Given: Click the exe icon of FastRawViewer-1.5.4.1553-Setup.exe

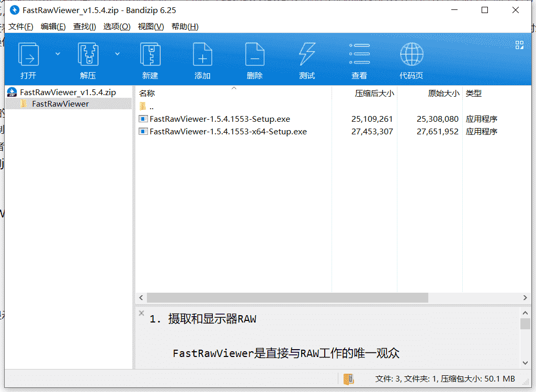Looking at the screenshot, I should tap(143, 119).
